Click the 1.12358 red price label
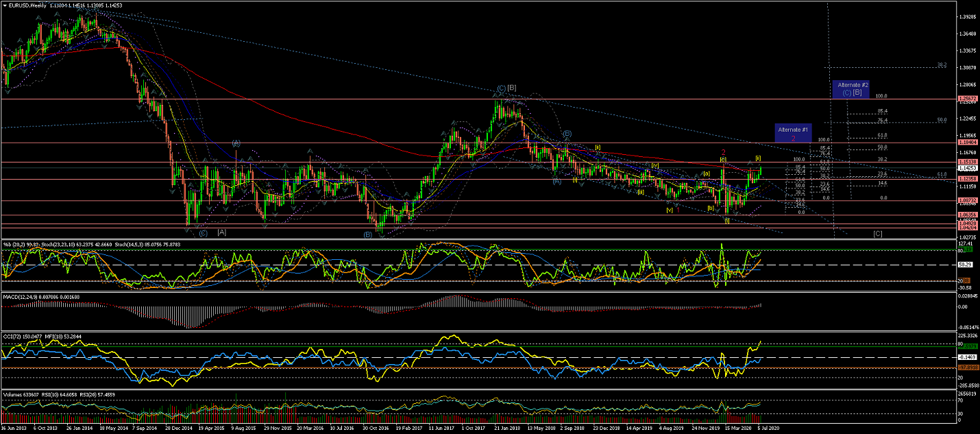The image size is (980, 434). click(967, 179)
